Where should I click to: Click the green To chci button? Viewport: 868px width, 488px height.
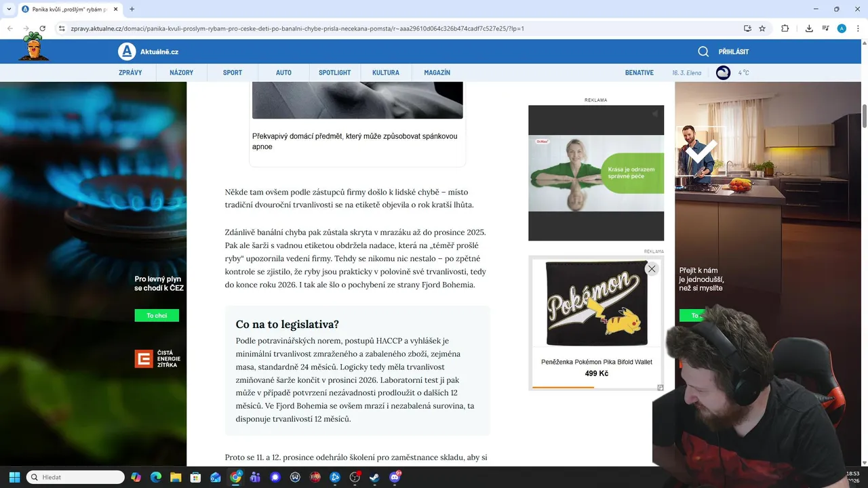(157, 315)
